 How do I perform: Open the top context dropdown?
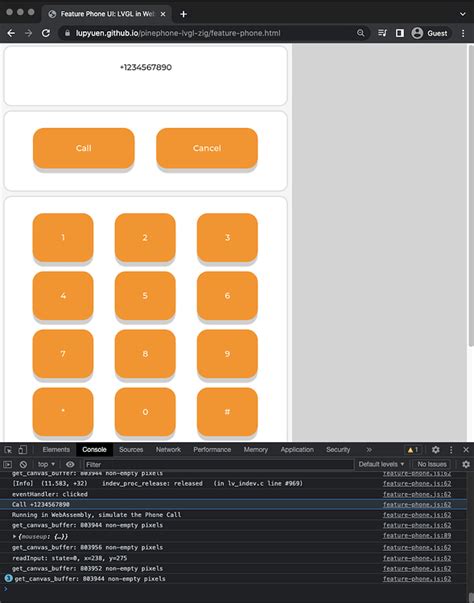coord(46,464)
